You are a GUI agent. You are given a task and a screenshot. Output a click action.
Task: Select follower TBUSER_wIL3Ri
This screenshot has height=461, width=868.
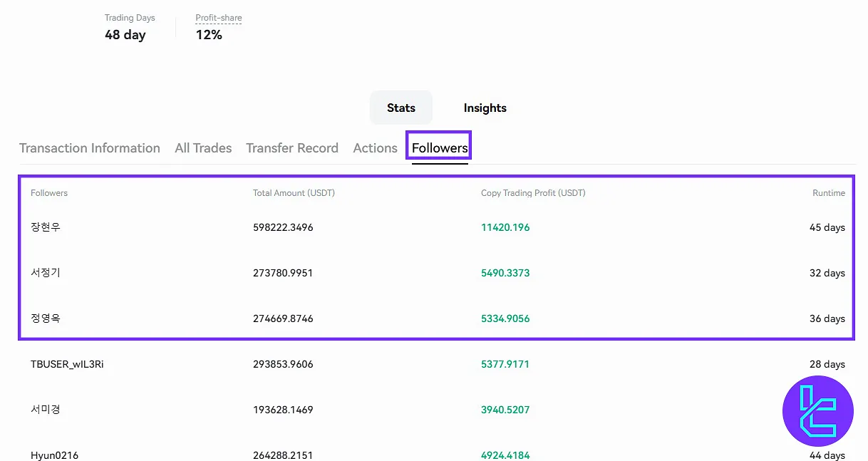point(67,364)
